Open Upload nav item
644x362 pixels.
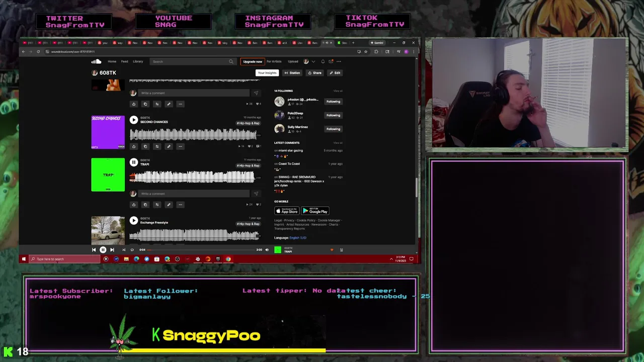(293, 61)
